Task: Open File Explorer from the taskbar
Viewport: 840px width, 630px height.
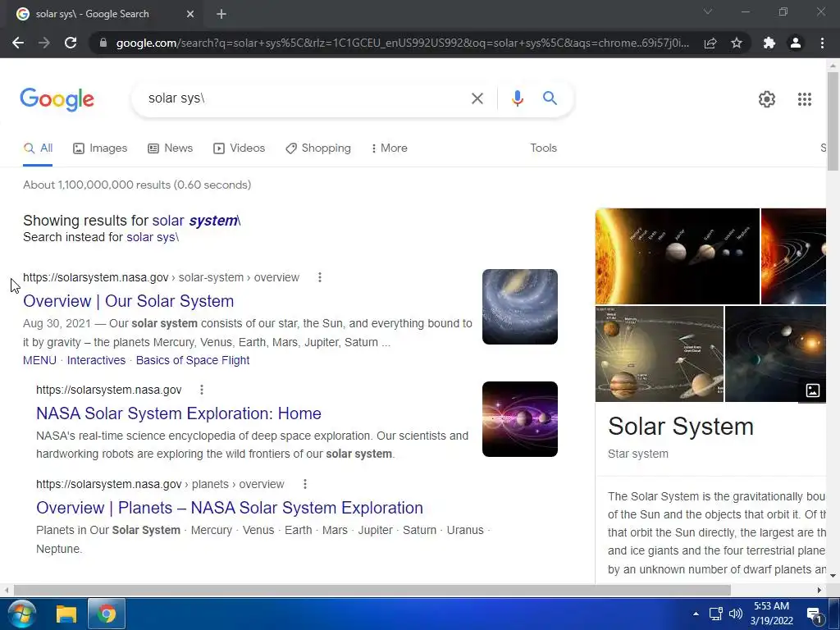Action: (66, 614)
